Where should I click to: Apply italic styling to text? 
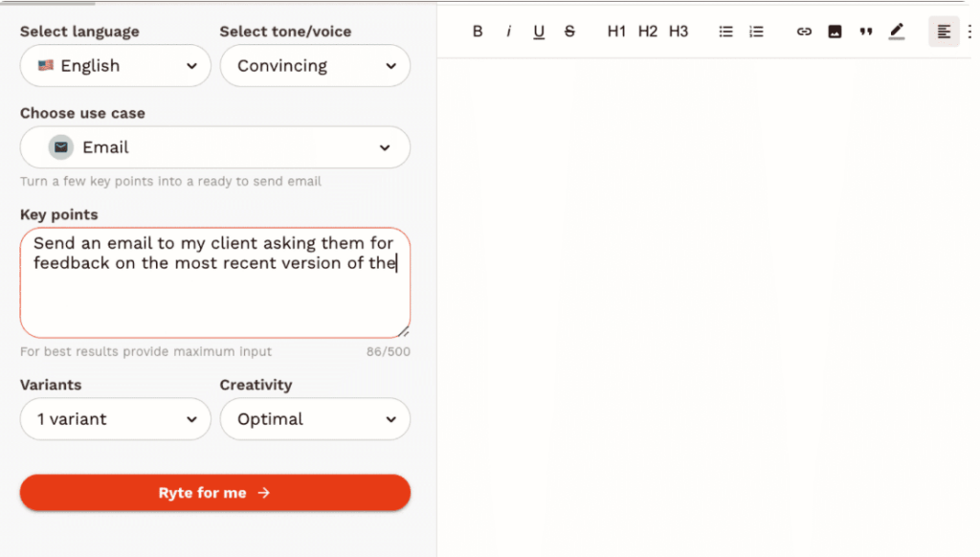click(x=508, y=31)
